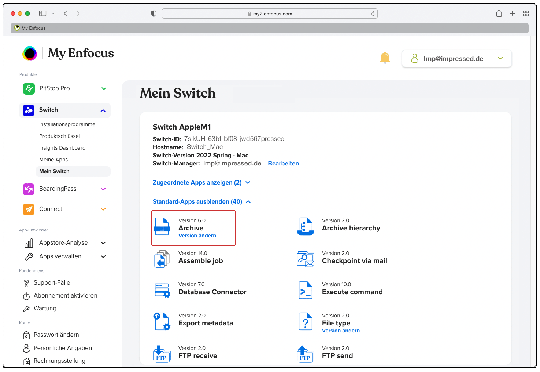Click the Archive hierarchy app icon
This screenshot has width=540, height=372.
305,226
